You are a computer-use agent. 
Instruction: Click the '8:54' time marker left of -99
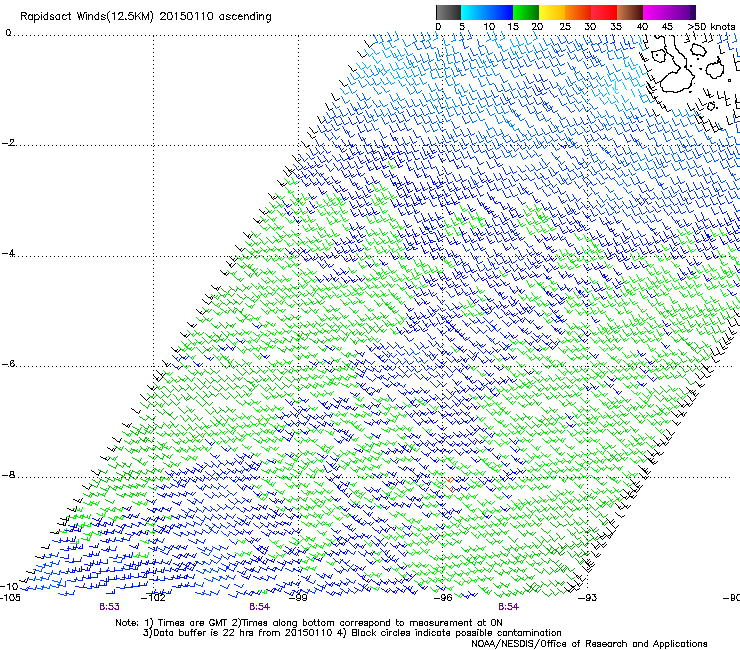pyautogui.click(x=260, y=607)
